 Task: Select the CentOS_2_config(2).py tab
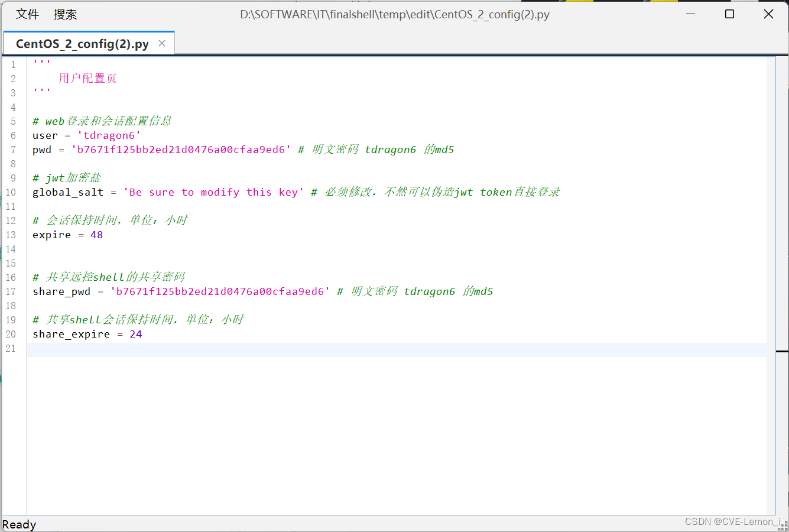(83, 43)
